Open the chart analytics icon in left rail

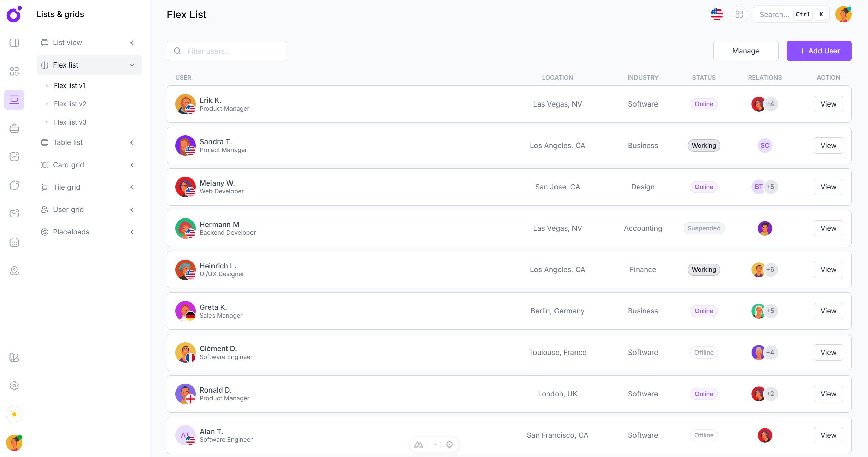pos(14,157)
